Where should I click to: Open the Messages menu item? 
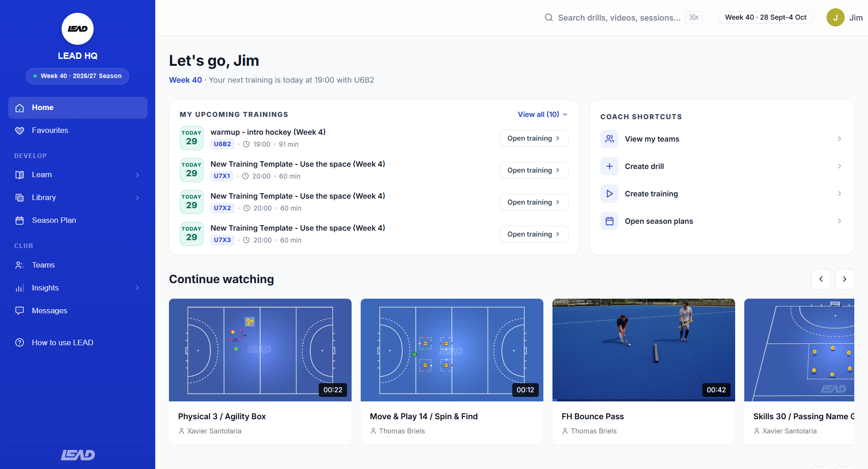78,311
